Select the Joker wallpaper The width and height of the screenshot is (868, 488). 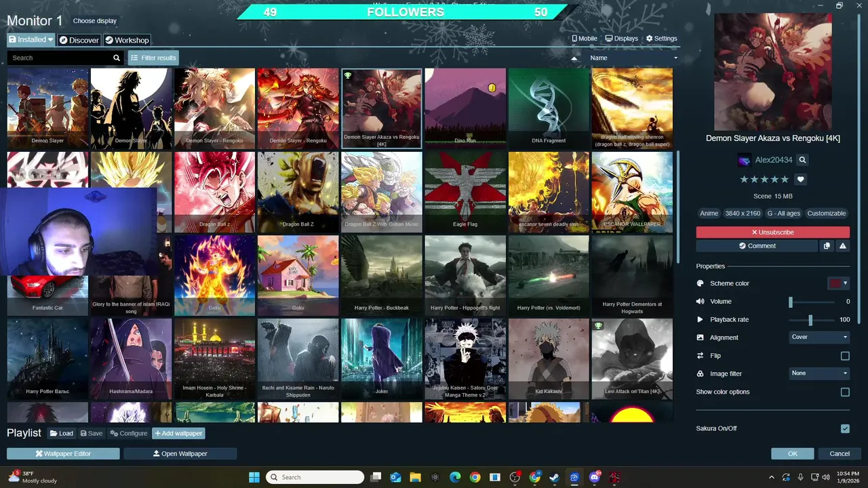(x=381, y=359)
